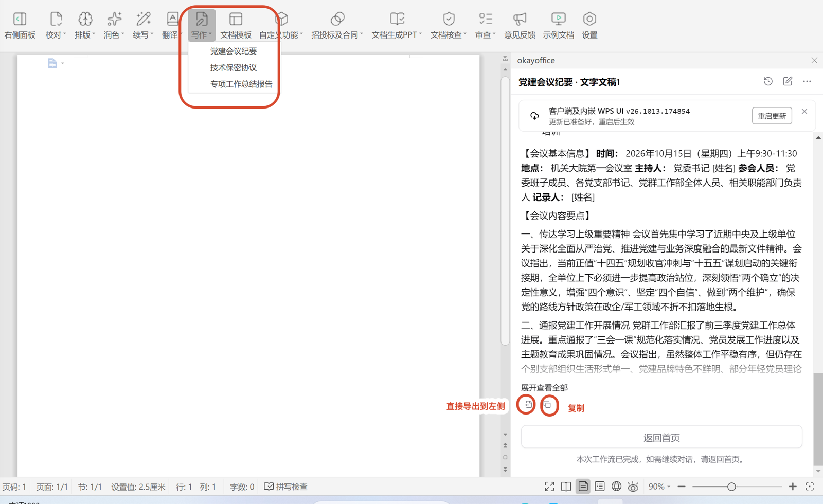Open the 文档核查 check tool

click(x=449, y=25)
